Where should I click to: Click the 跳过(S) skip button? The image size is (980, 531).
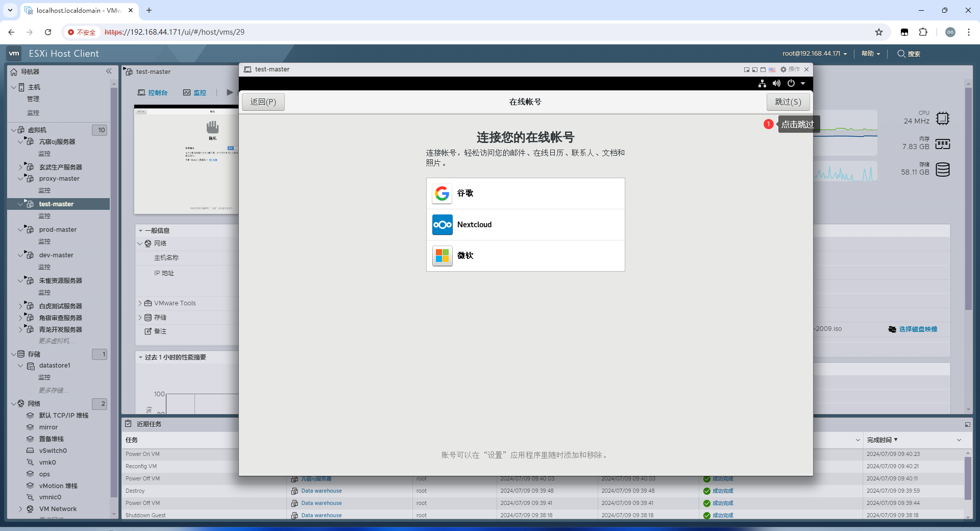coord(788,102)
